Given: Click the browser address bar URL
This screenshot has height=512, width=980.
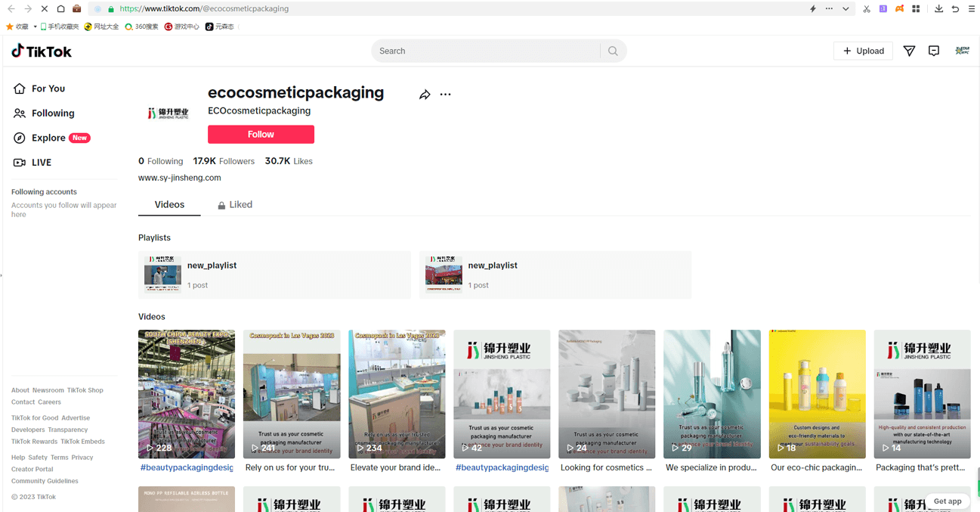Looking at the screenshot, I should (204, 9).
